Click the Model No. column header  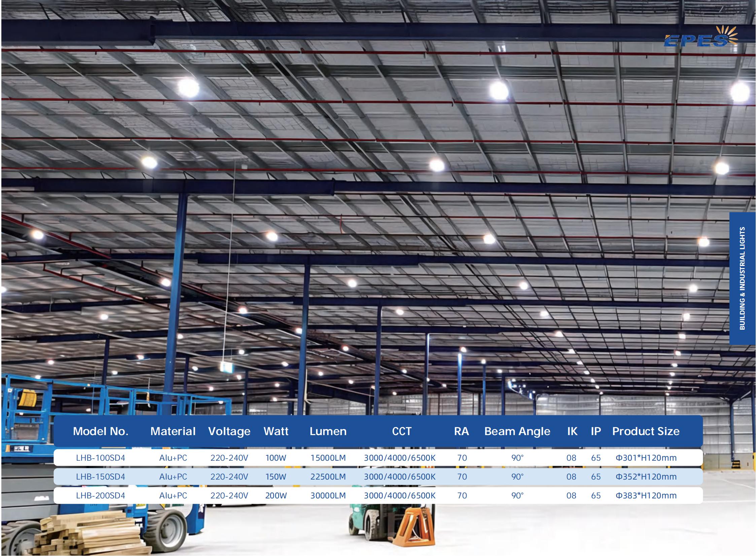101,431
